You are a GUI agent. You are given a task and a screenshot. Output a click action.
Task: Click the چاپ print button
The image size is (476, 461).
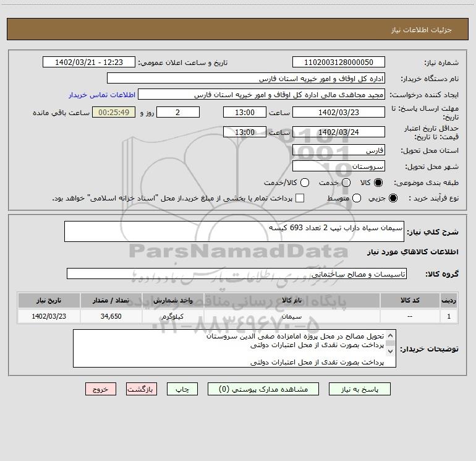(182, 389)
